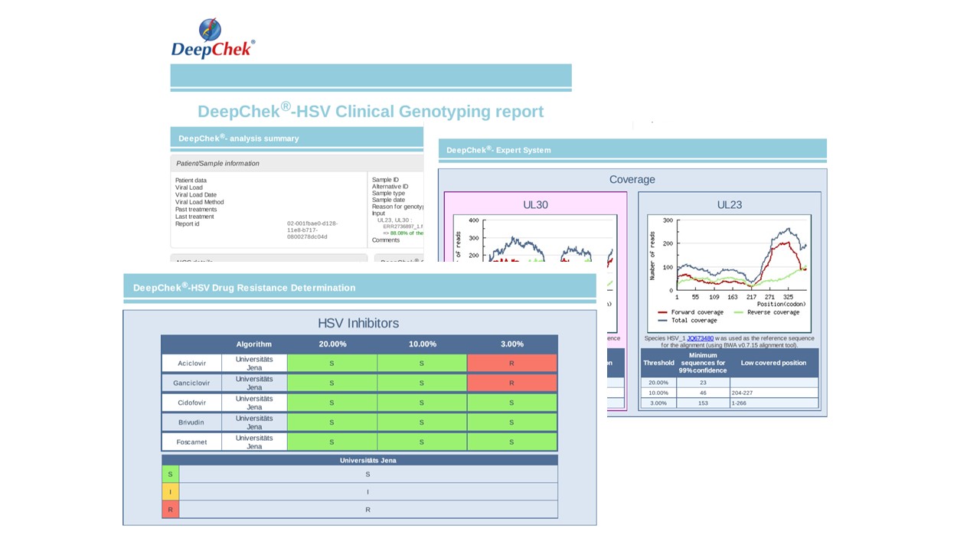Click the Cidofovir drug name

click(x=192, y=403)
